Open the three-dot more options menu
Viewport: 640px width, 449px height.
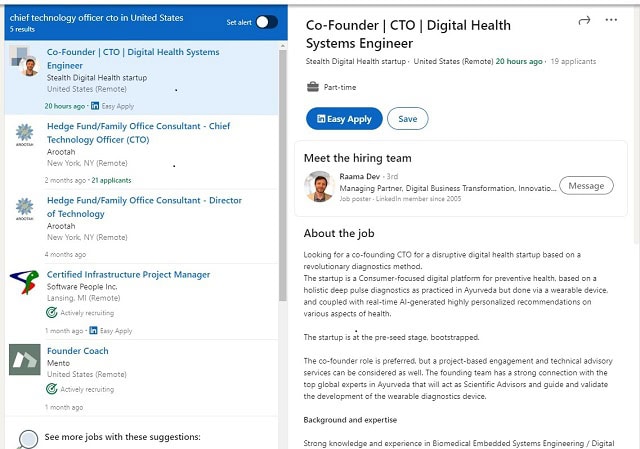pyautogui.click(x=611, y=21)
